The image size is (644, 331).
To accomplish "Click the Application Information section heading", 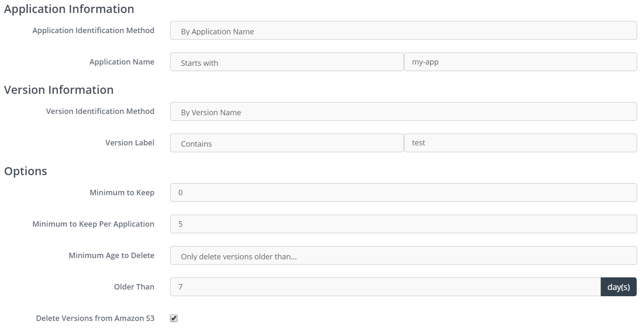I will [x=68, y=8].
